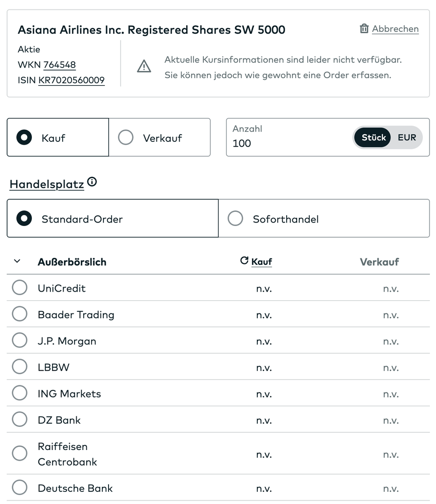This screenshot has width=436, height=504.
Task: Collapse the Außerbörslich section chevron
Action: coord(17,261)
